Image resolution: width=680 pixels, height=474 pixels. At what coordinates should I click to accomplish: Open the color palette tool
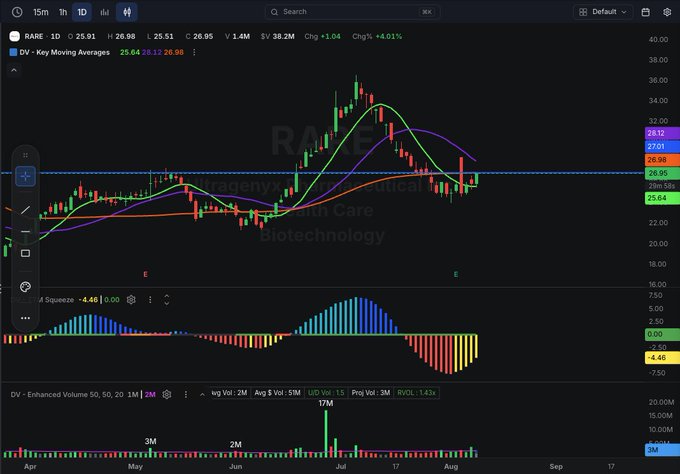click(25, 287)
